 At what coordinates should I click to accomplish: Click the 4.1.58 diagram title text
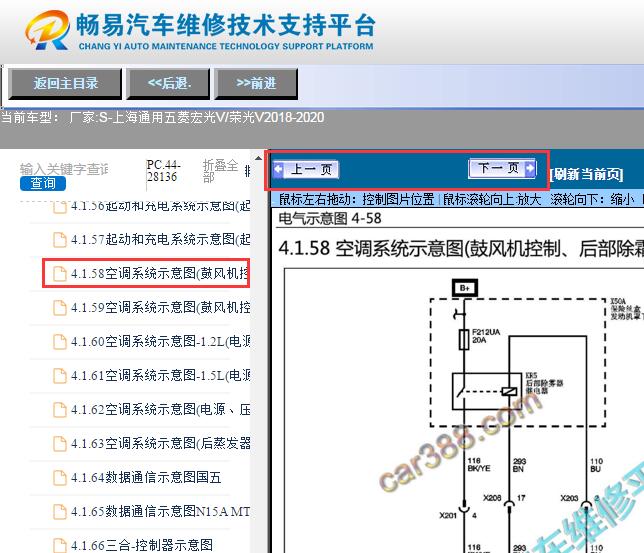[461, 249]
